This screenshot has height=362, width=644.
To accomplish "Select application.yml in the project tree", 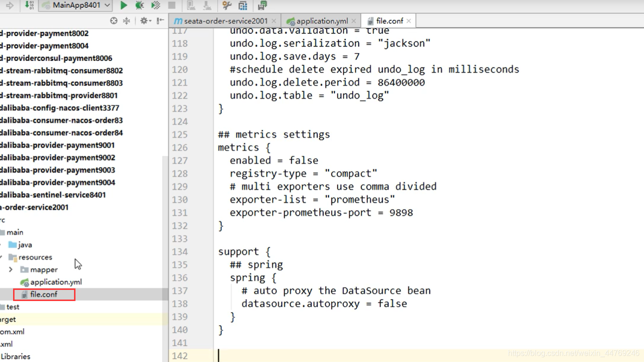I will click(x=56, y=282).
